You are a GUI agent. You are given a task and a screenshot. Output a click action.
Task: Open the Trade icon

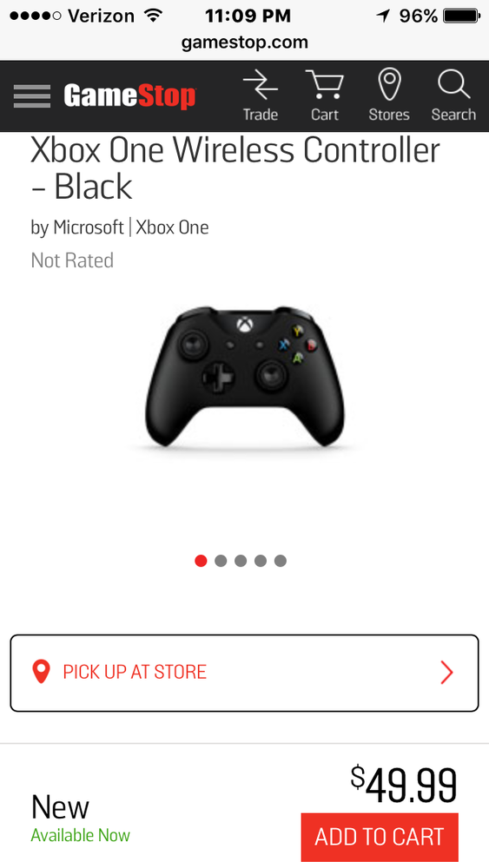click(261, 95)
